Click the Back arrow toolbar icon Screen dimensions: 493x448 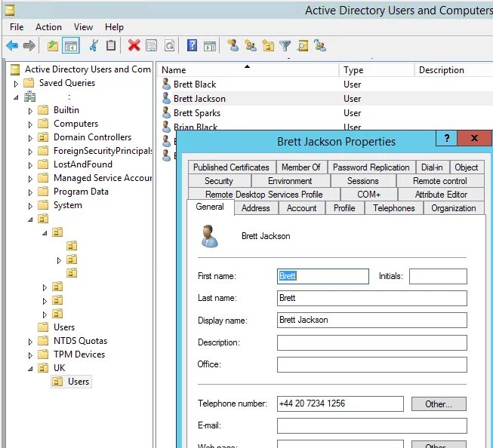[12, 46]
